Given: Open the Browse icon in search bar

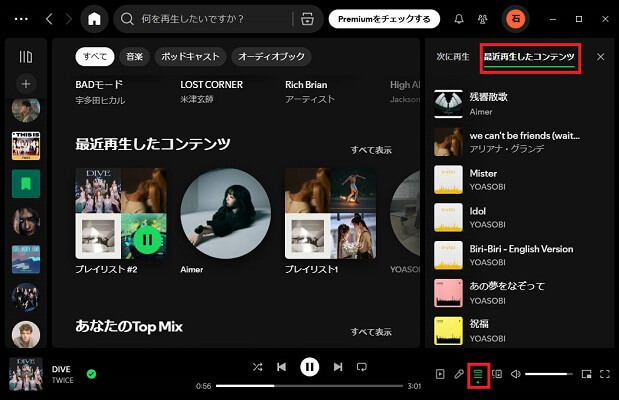Looking at the screenshot, I should coord(307,19).
